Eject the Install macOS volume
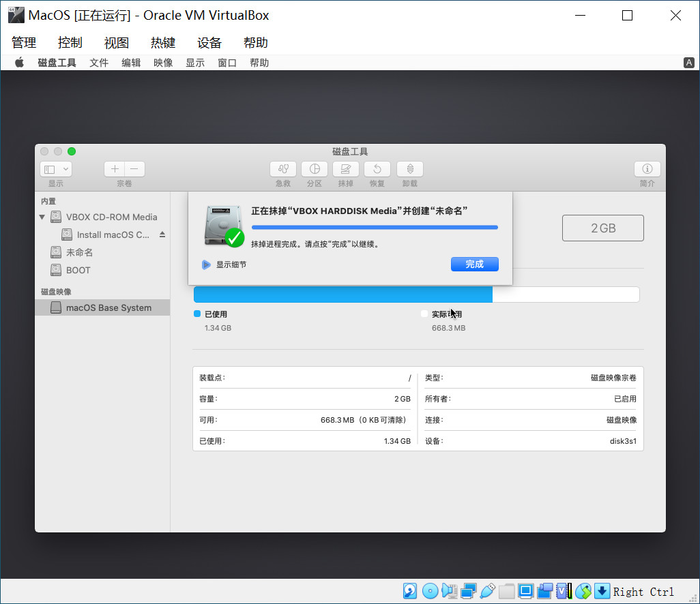 (162, 235)
